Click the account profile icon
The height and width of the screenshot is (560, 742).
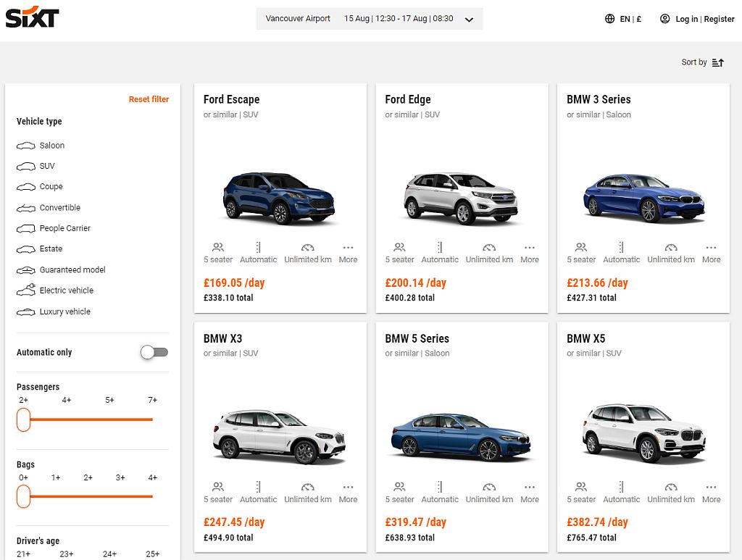click(x=664, y=19)
